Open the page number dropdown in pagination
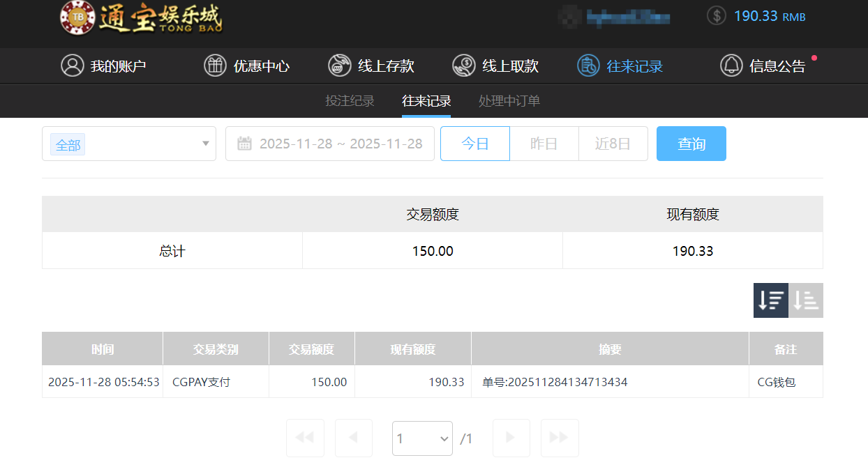The image size is (868, 467). pos(422,438)
